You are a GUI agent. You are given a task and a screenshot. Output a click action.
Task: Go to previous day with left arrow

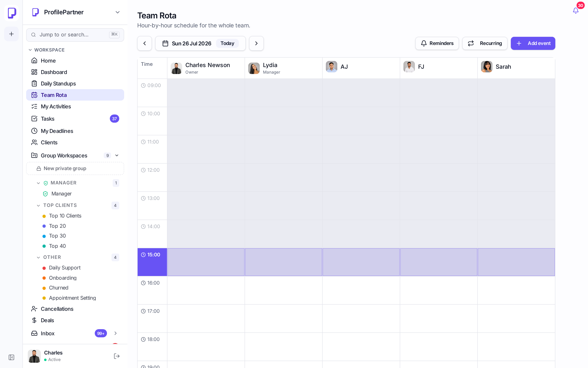pos(145,43)
